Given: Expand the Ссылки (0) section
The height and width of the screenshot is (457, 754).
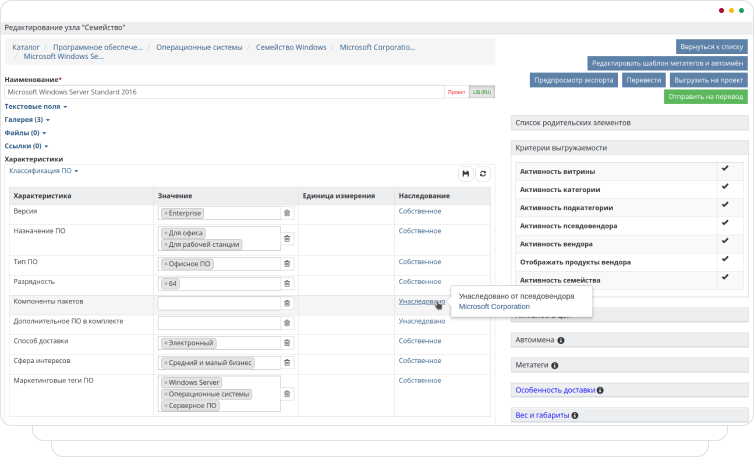Looking at the screenshot, I should click(26, 146).
